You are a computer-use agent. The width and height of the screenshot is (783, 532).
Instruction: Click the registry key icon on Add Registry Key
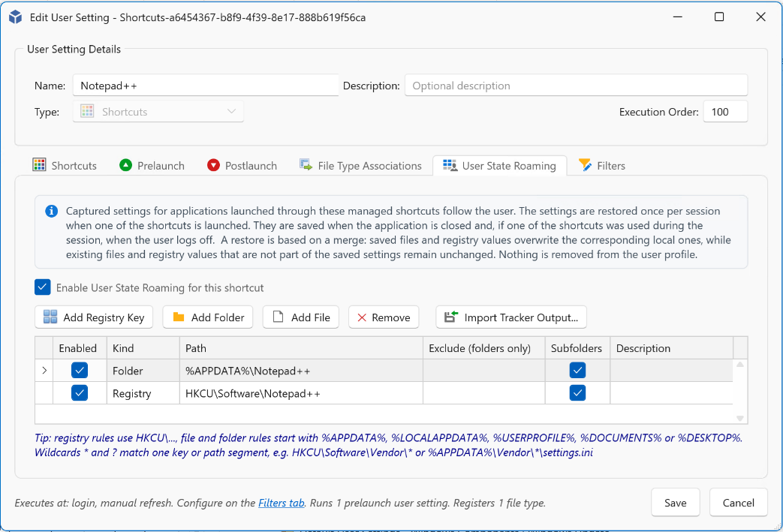pyautogui.click(x=50, y=317)
